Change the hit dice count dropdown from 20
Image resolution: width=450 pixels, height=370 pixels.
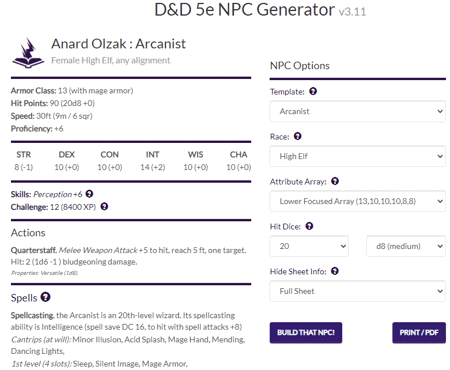pyautogui.click(x=309, y=246)
